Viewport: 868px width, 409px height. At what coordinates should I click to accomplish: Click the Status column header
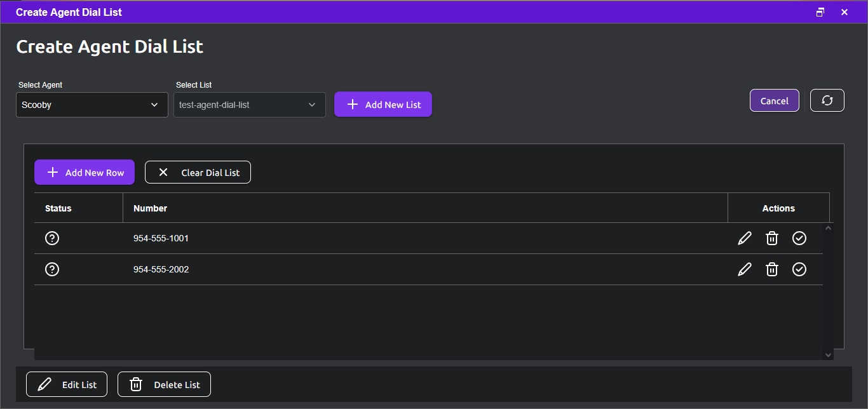58,208
